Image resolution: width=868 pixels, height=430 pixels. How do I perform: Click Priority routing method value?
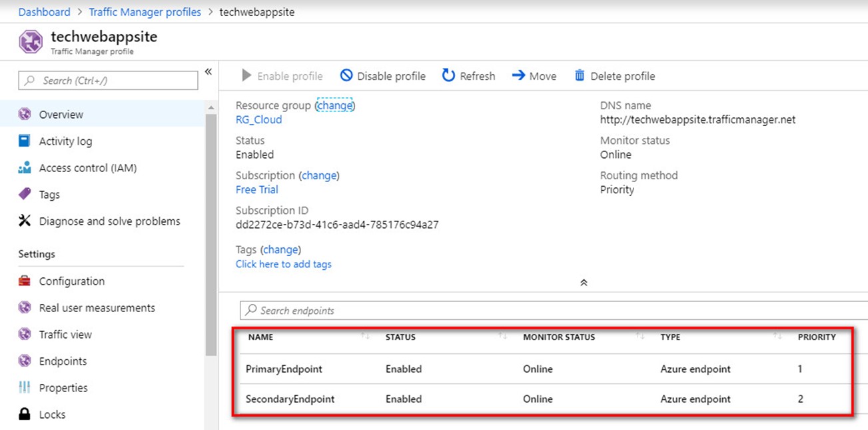coord(618,189)
